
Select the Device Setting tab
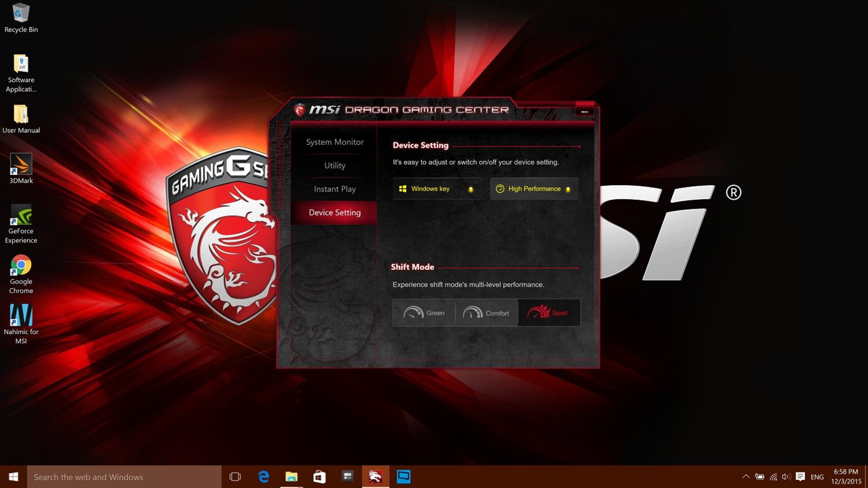[x=335, y=213]
